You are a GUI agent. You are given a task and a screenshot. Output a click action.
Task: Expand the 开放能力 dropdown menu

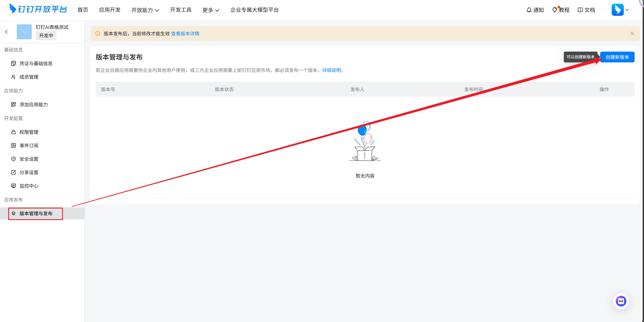pyautogui.click(x=145, y=10)
